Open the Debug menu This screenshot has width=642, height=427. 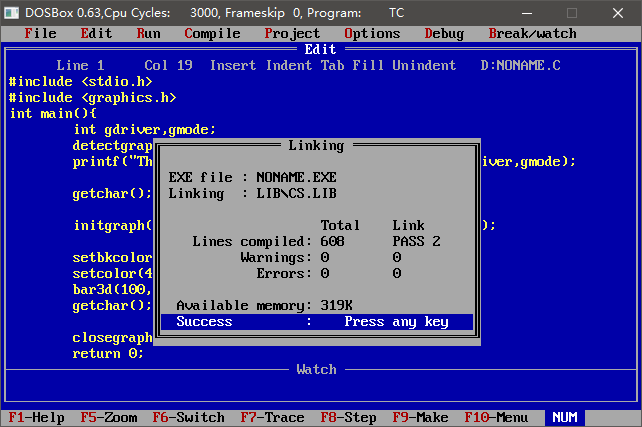pyautogui.click(x=444, y=33)
